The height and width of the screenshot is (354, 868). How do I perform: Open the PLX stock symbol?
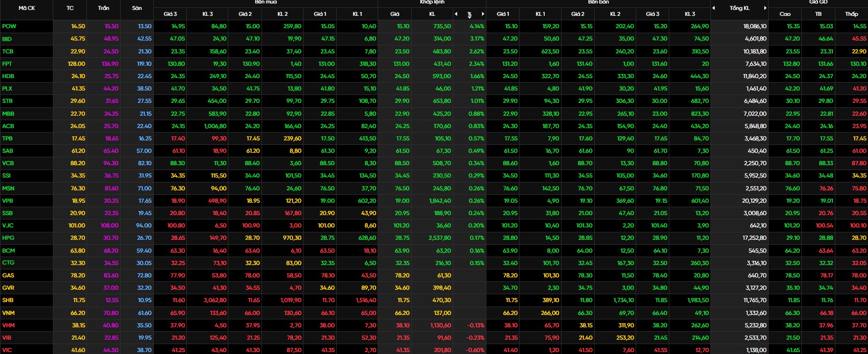(7, 88)
